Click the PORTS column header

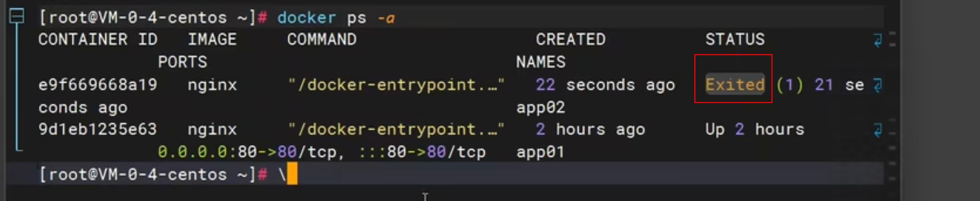pos(182,62)
